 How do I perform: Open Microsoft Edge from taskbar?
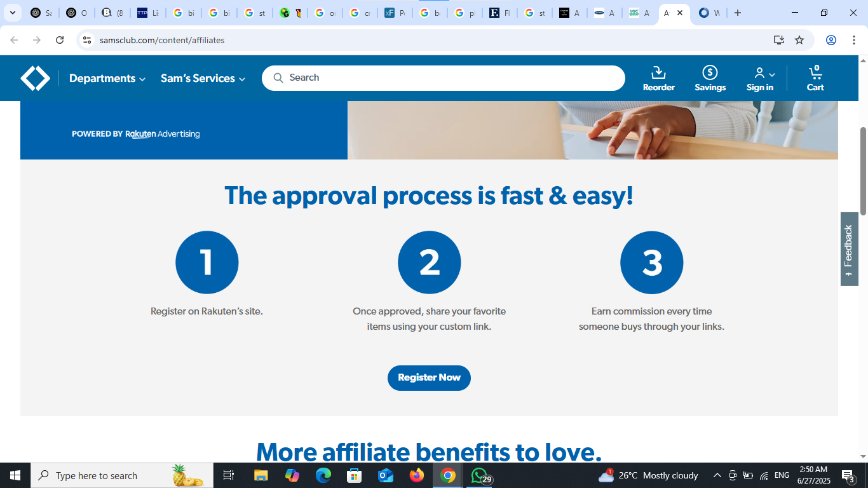(x=323, y=475)
